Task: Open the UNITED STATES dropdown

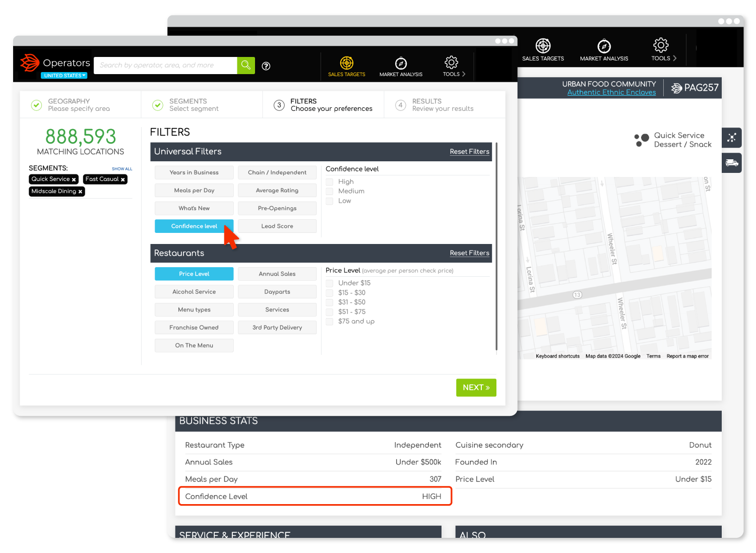Action: pyautogui.click(x=64, y=75)
